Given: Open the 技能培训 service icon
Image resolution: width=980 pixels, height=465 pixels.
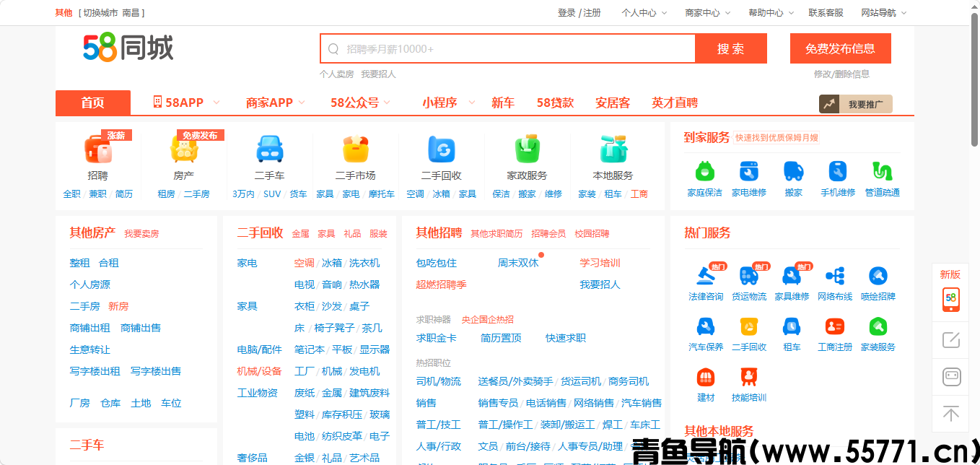Looking at the screenshot, I should pyautogui.click(x=748, y=377).
